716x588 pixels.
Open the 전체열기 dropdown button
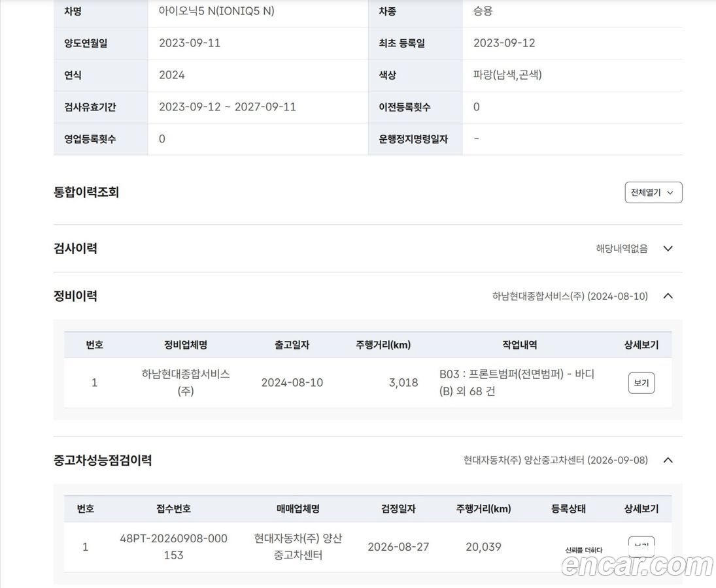(653, 193)
